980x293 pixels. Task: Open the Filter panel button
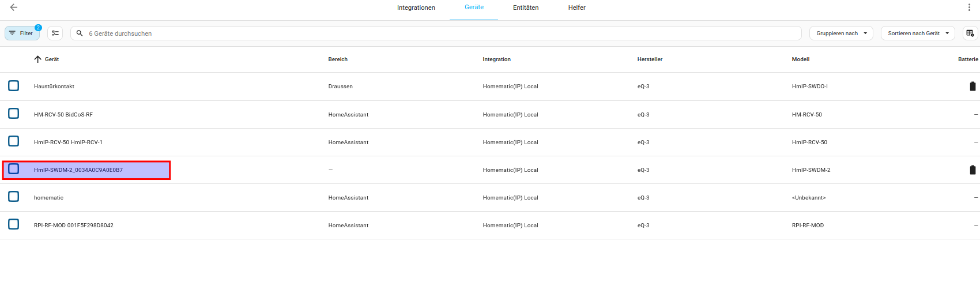pyautogui.click(x=22, y=33)
